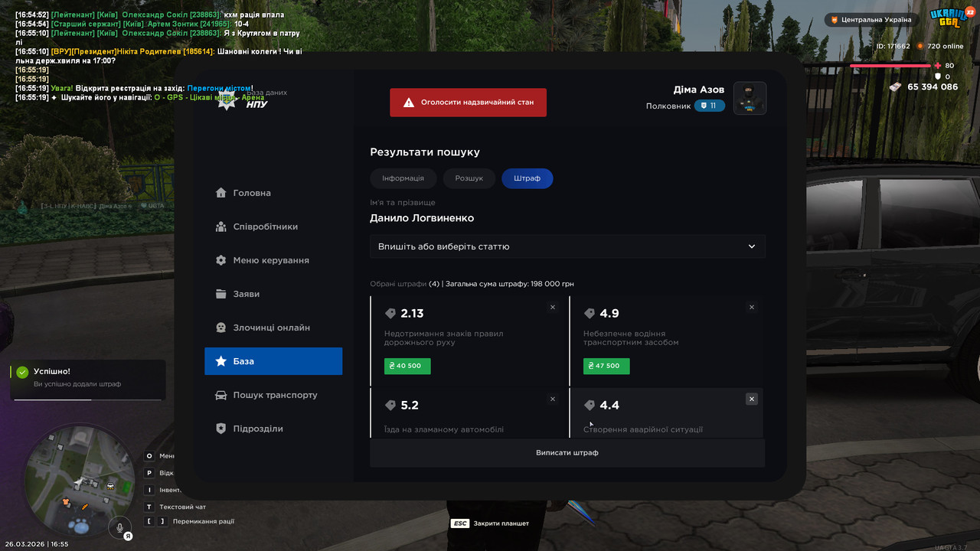Click the База star icon
This screenshot has width=980, height=551.
(x=221, y=361)
